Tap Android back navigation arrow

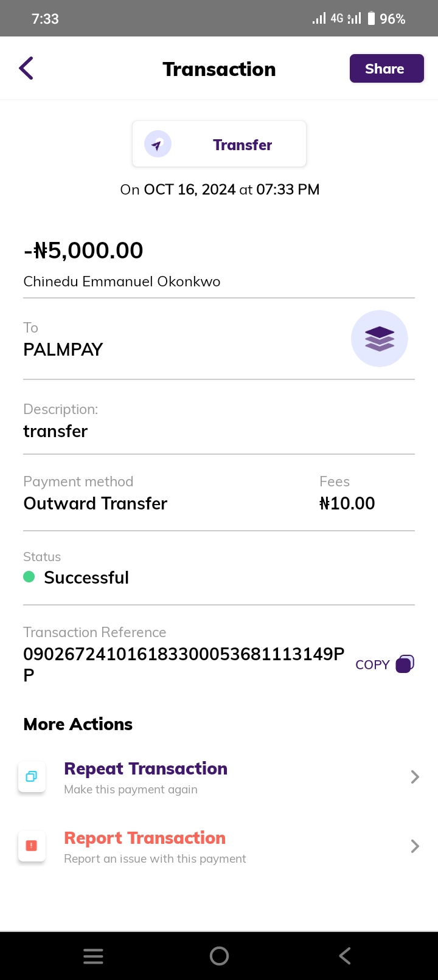pos(345,956)
